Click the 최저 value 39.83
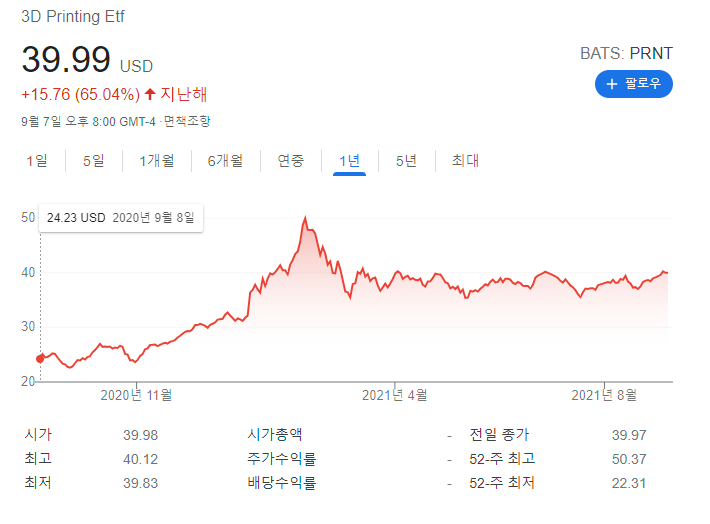This screenshot has height=524, width=710. (140, 483)
